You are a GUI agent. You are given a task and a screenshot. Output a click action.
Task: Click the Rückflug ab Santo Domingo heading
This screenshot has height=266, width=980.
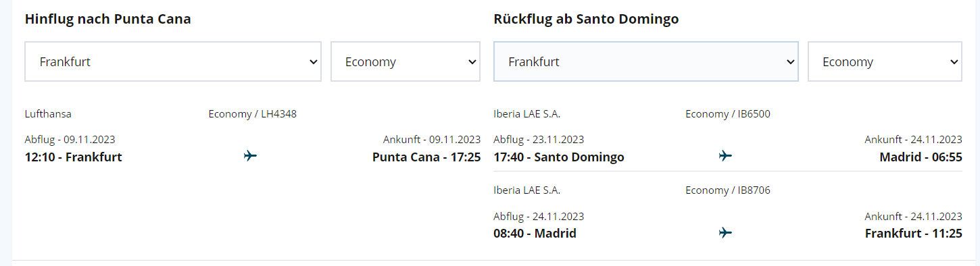coord(586,19)
